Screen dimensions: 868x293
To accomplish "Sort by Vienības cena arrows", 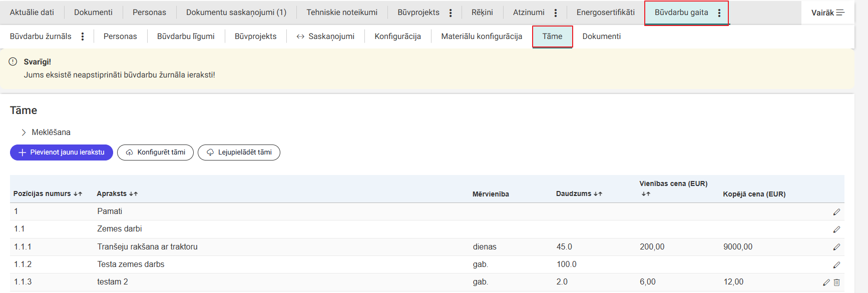I will click(646, 194).
